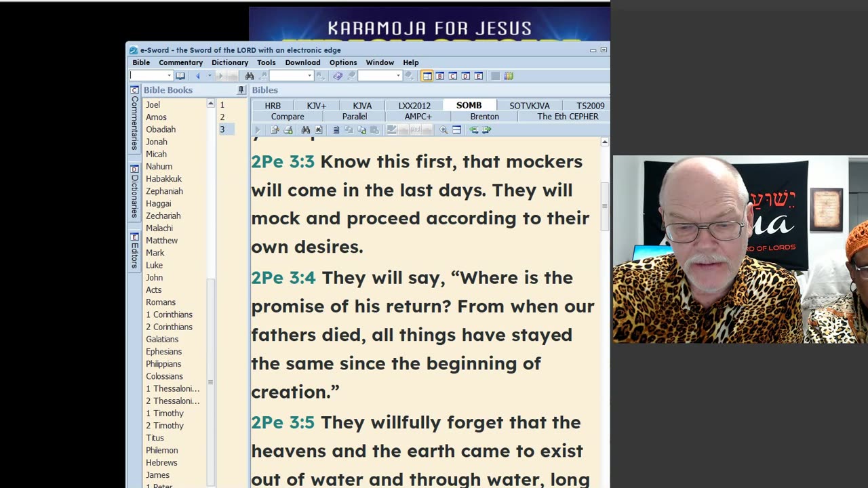Open the Tools menu
This screenshot has width=868, height=488.
coord(267,62)
